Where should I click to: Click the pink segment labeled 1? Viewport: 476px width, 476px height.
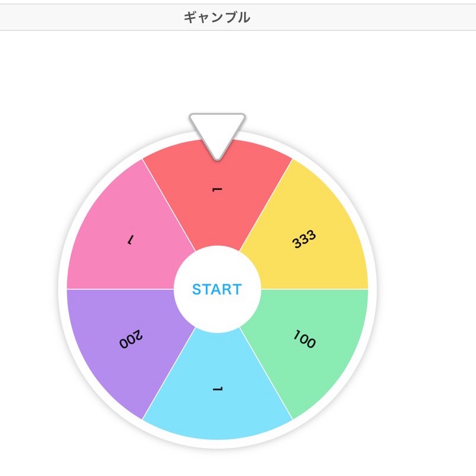coord(131,238)
